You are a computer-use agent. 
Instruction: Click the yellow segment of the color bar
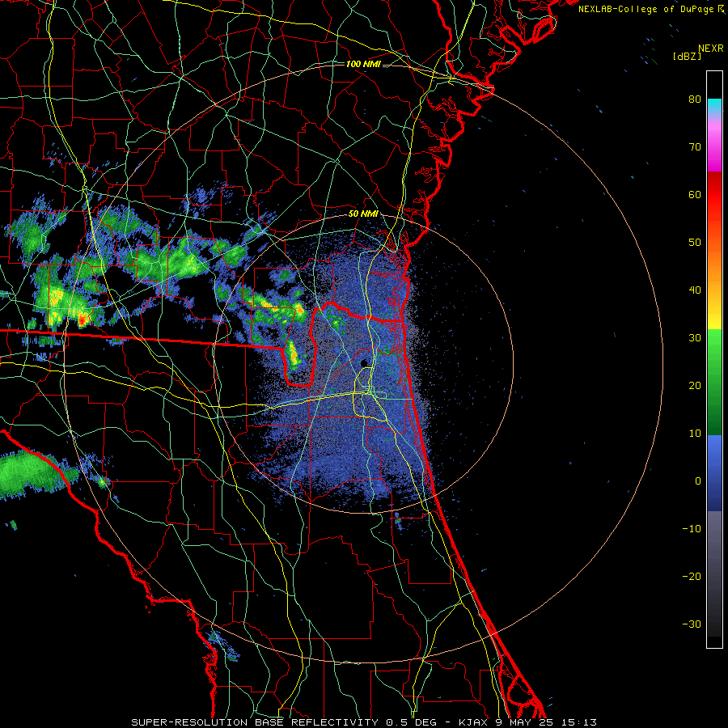click(714, 316)
